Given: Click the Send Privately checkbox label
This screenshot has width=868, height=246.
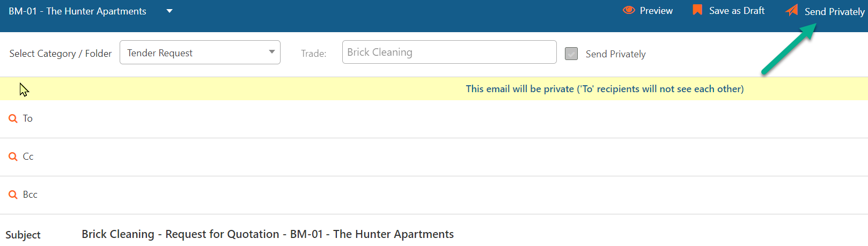Looking at the screenshot, I should click(615, 54).
